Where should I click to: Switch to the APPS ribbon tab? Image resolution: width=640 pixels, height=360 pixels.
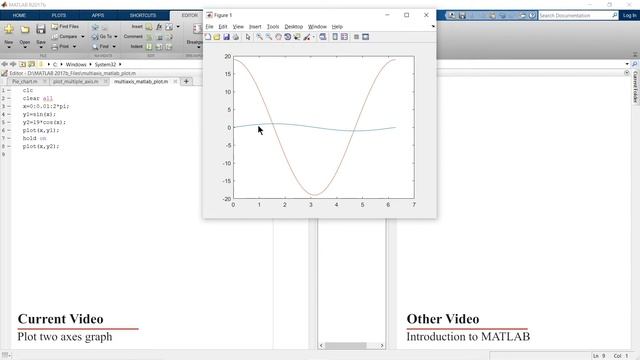[x=98, y=16]
